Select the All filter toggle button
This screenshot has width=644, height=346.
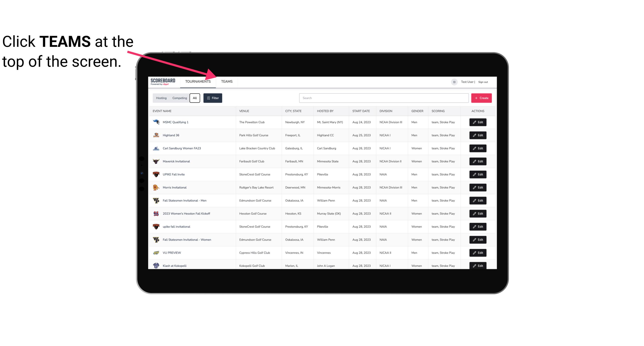[x=195, y=98]
